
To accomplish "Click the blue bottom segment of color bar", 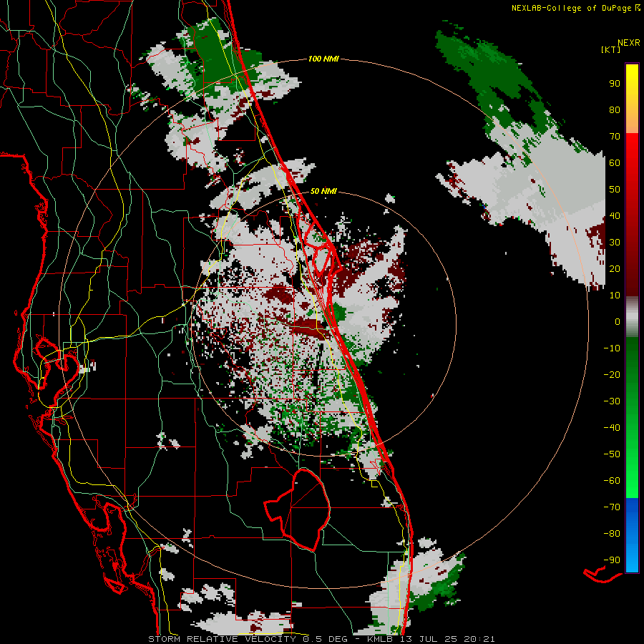I will tap(632, 535).
